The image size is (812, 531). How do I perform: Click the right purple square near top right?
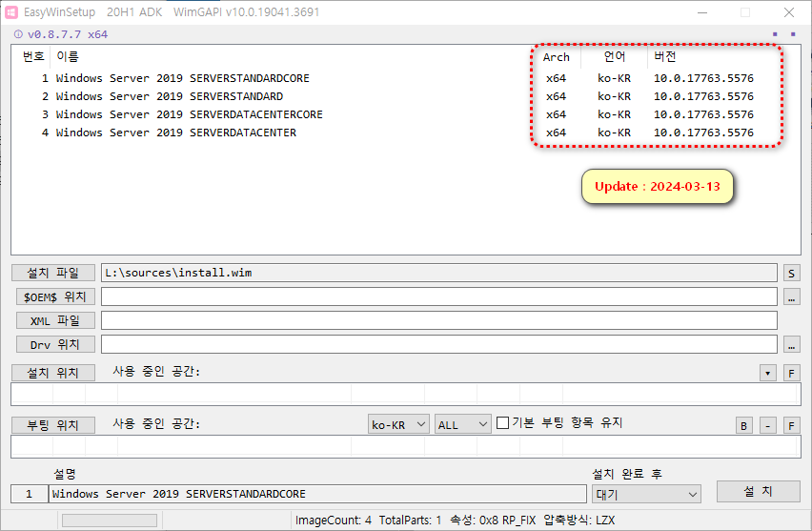[x=793, y=34]
